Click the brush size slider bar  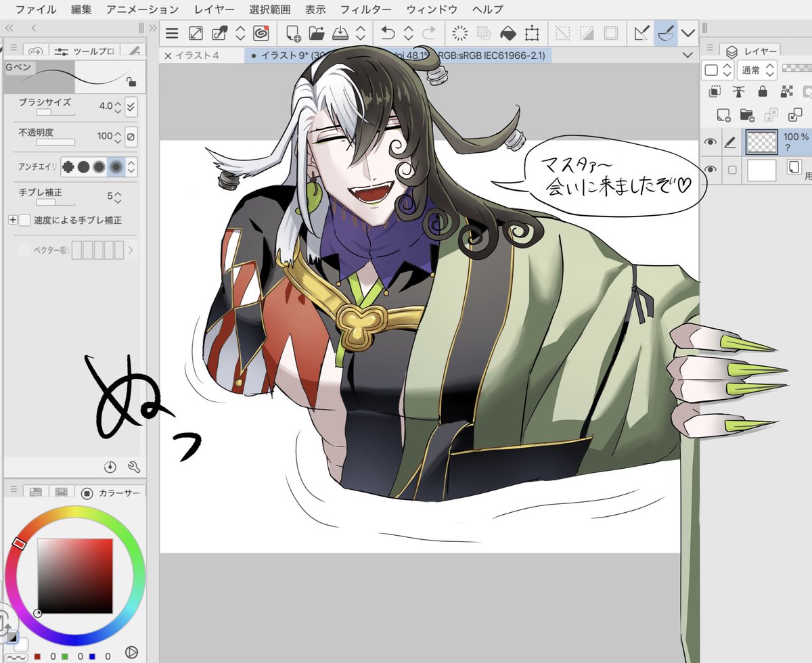click(55, 112)
